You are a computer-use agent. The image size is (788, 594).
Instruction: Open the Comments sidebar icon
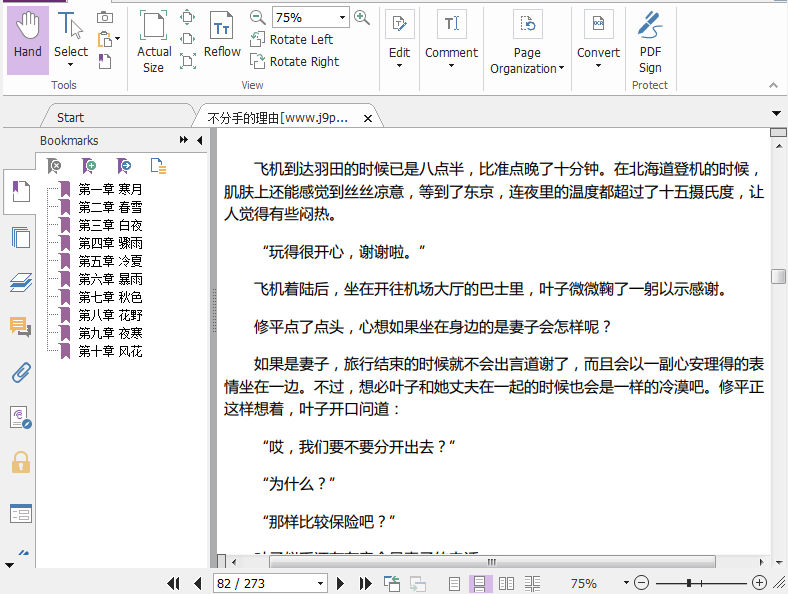tap(21, 327)
